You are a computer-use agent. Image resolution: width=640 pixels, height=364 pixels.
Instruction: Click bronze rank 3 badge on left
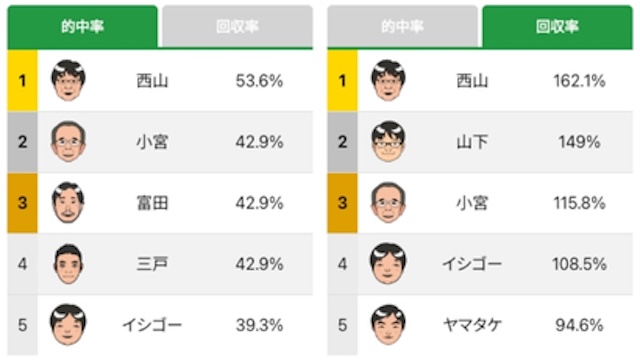click(x=22, y=203)
